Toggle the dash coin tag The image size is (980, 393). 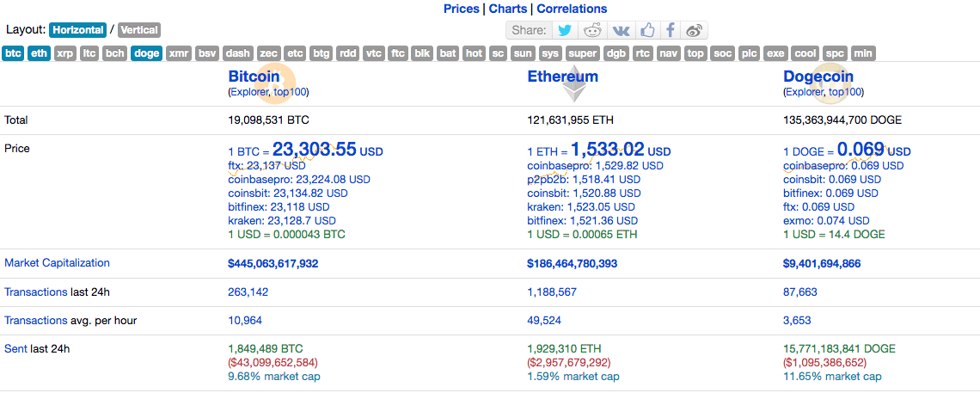point(238,53)
